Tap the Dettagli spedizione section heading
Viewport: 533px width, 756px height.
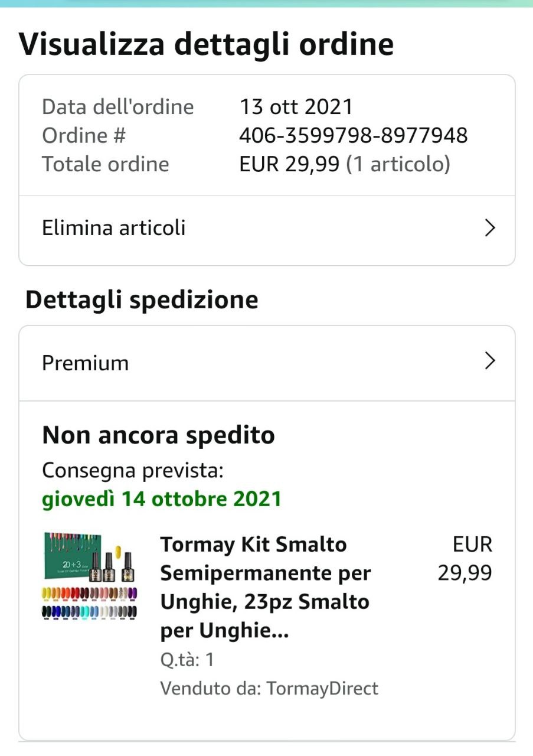(142, 300)
